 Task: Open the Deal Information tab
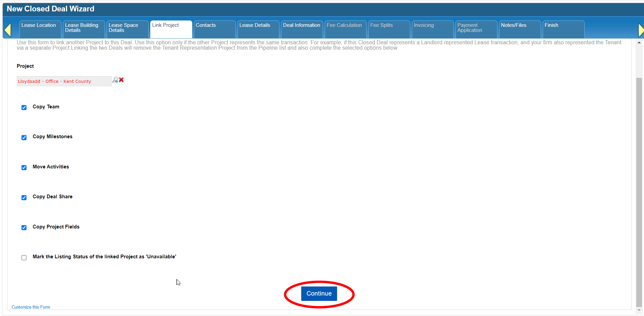[302, 29]
